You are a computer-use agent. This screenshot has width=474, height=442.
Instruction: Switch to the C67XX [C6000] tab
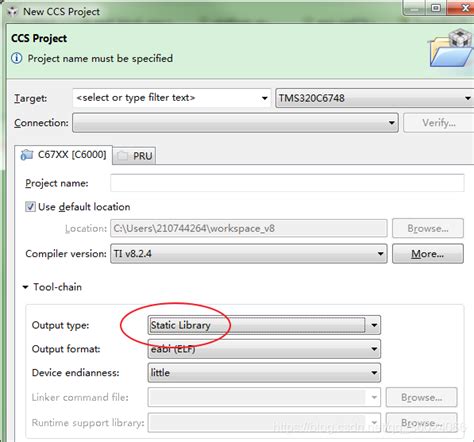(x=63, y=155)
